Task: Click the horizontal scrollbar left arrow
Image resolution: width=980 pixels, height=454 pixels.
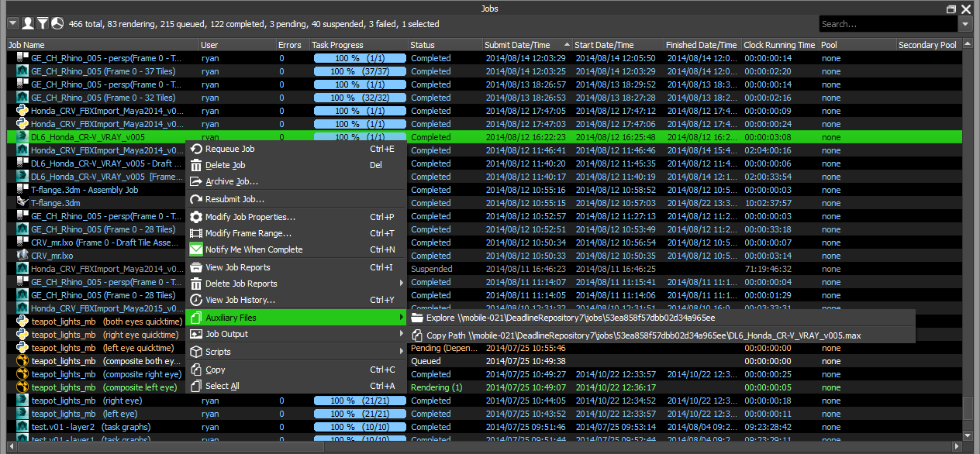Action: point(12,446)
